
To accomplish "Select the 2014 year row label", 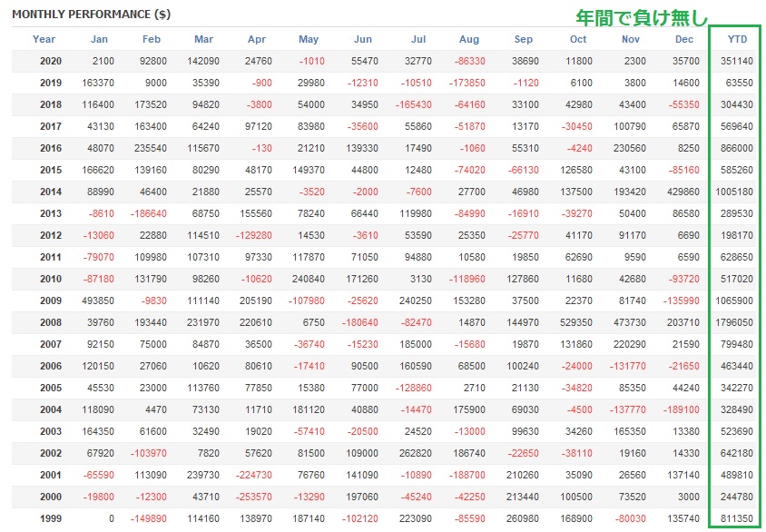I will (51, 192).
